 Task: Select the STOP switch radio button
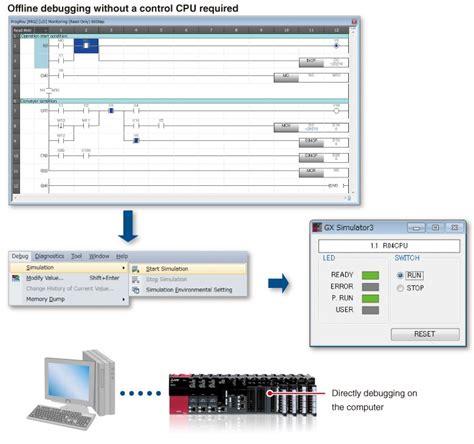point(400,288)
